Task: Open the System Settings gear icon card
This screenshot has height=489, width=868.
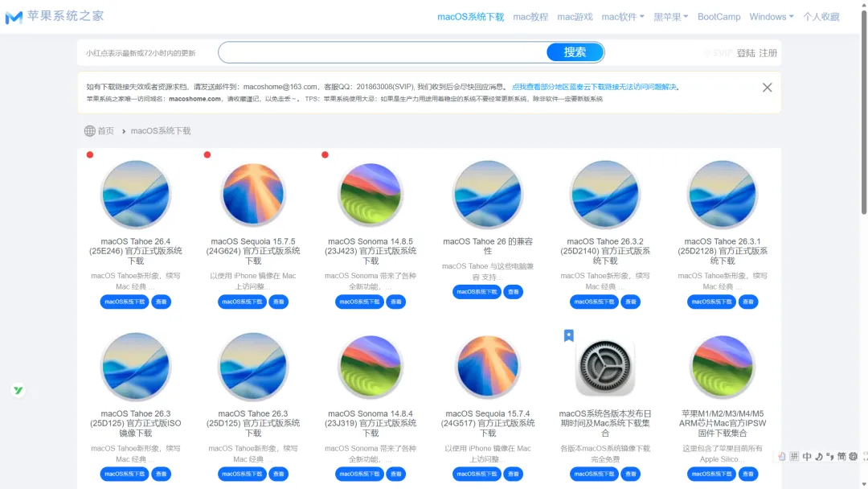Action: point(605,367)
